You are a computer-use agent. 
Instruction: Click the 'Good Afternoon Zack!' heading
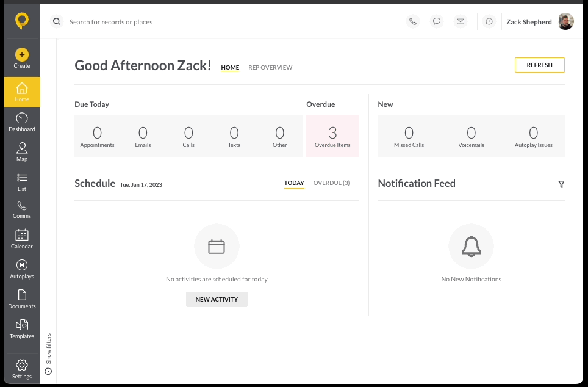[143, 65]
